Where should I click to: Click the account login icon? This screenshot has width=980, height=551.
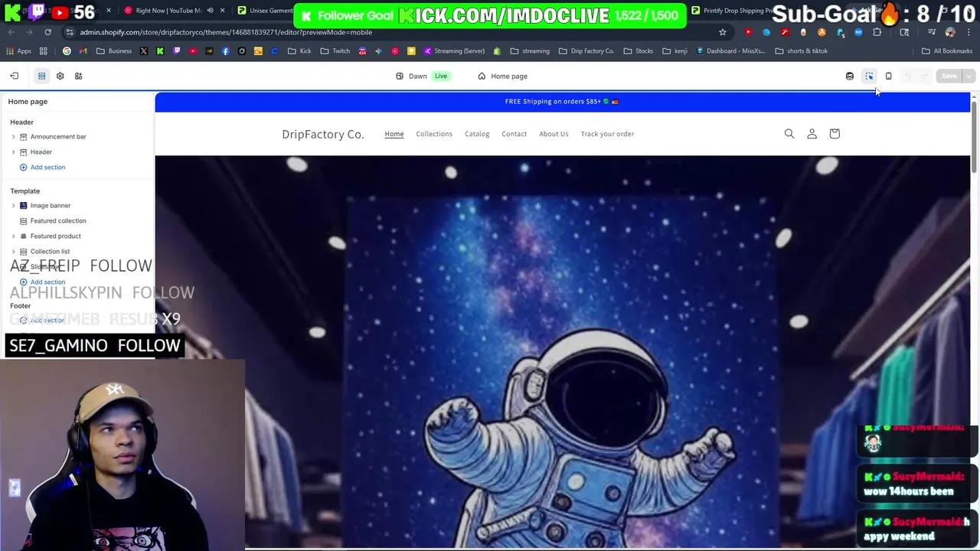(812, 134)
